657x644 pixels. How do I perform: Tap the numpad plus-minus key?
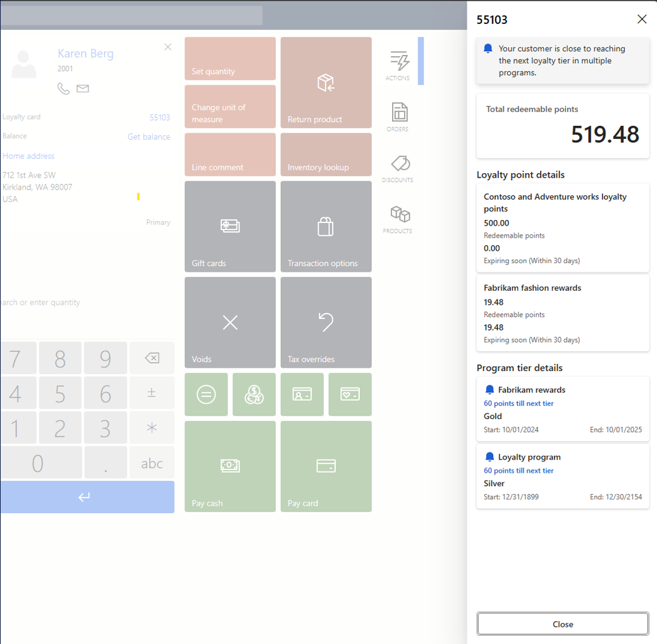pos(152,392)
